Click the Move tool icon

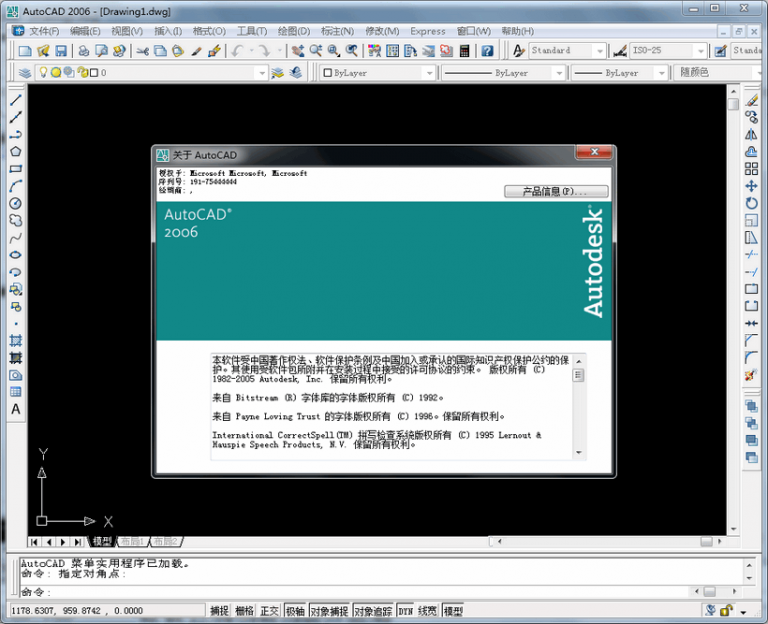[751, 186]
